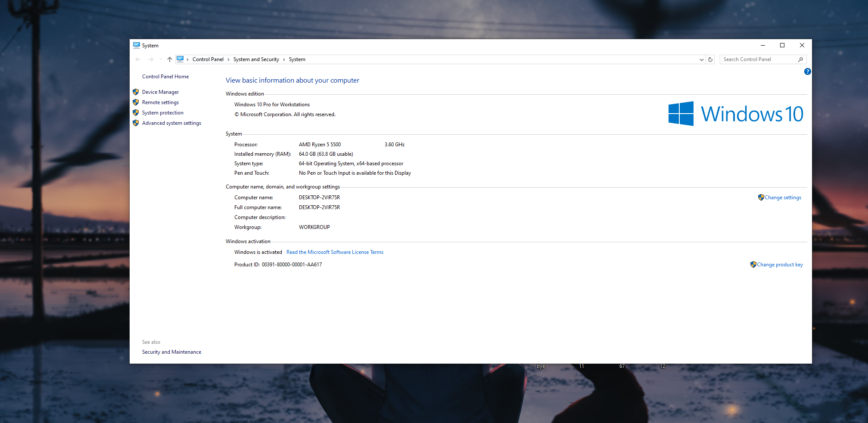Viewport: 868px width, 423px height.
Task: Click the search magnifier icon
Action: pos(800,59)
